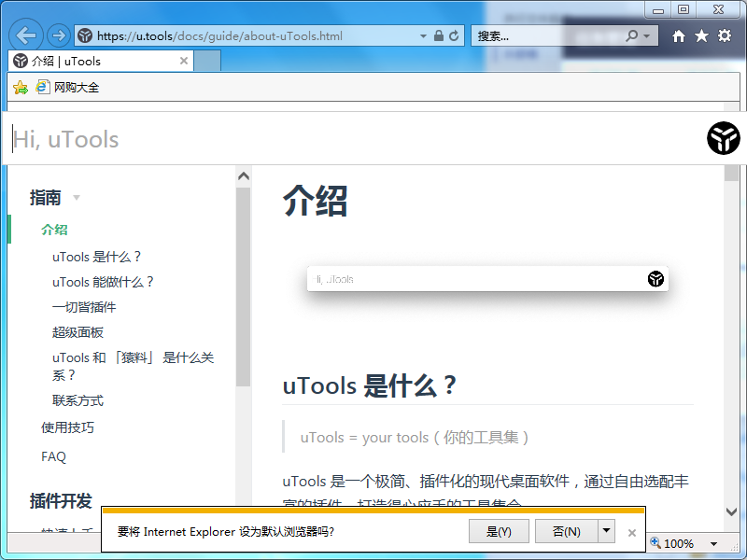
Task: Click 是(Y) to set IE as default
Action: pos(500,531)
